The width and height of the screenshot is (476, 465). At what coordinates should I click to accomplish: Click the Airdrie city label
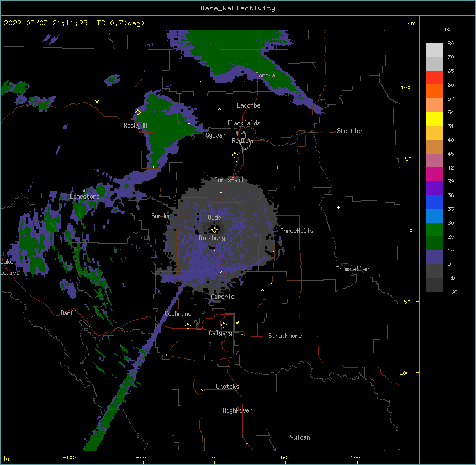[x=223, y=297]
